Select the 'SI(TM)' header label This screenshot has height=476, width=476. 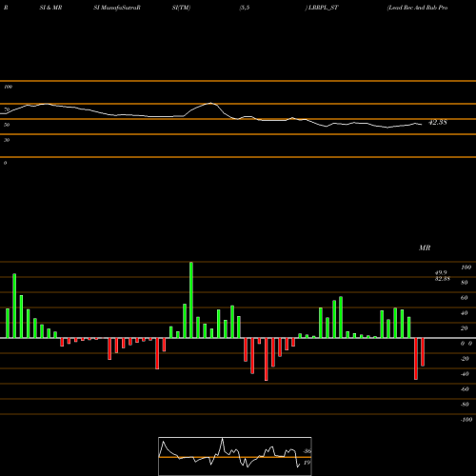[181, 8]
